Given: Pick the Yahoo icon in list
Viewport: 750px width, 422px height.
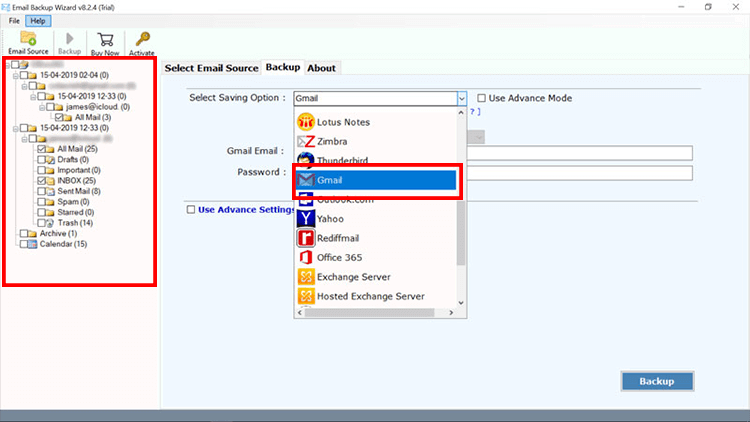Looking at the screenshot, I should coord(306,219).
